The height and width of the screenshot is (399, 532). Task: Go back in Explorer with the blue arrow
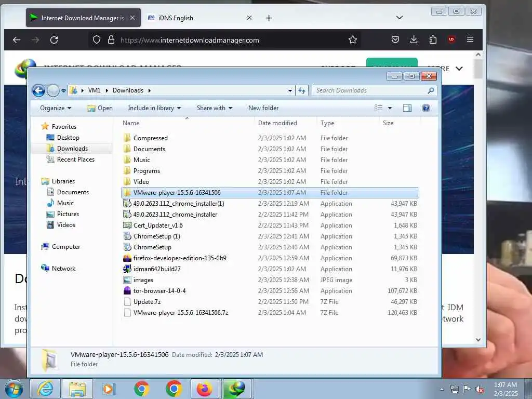point(38,90)
